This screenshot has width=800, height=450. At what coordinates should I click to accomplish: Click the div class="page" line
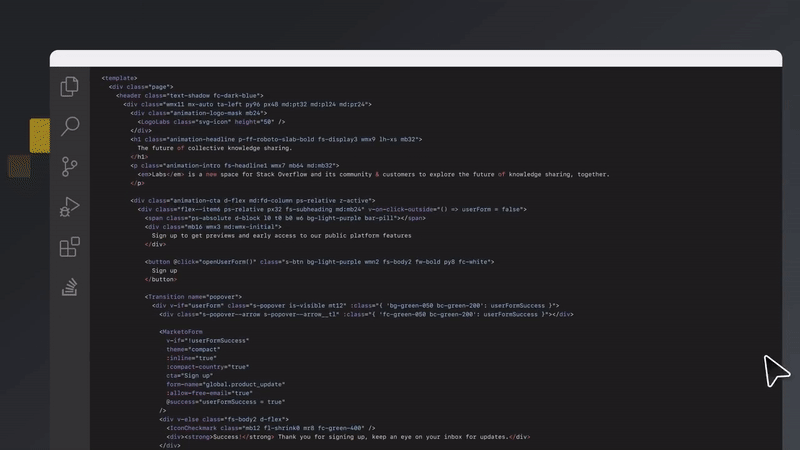[141, 87]
